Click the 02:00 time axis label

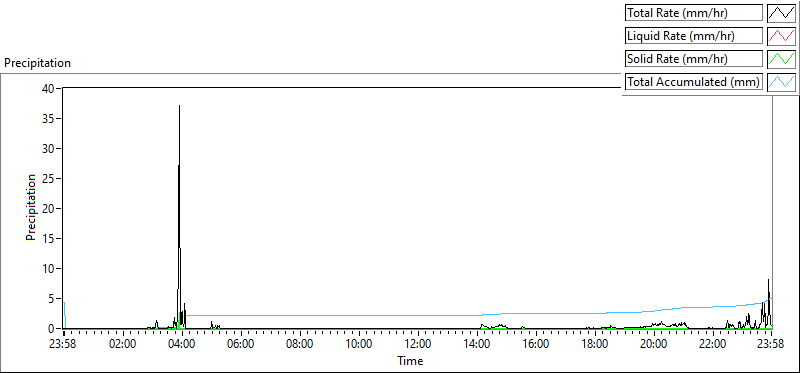coord(123,343)
